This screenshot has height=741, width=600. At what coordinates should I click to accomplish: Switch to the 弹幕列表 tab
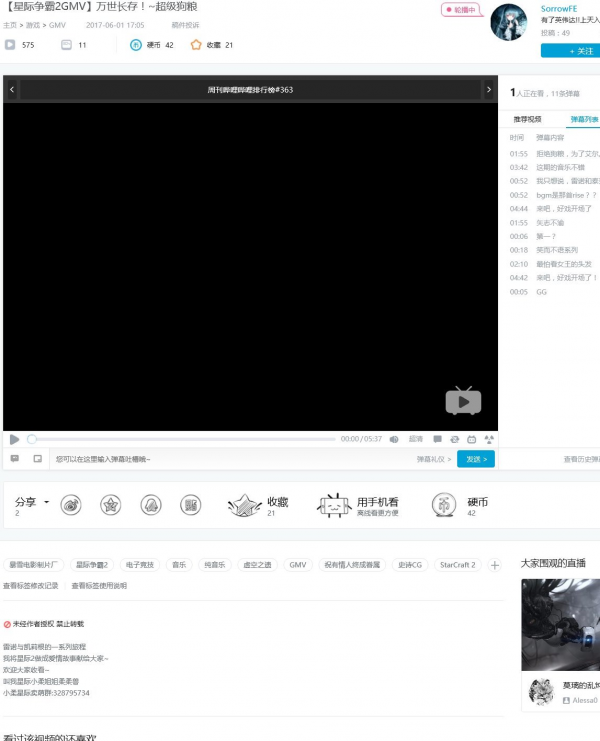[x=583, y=118]
